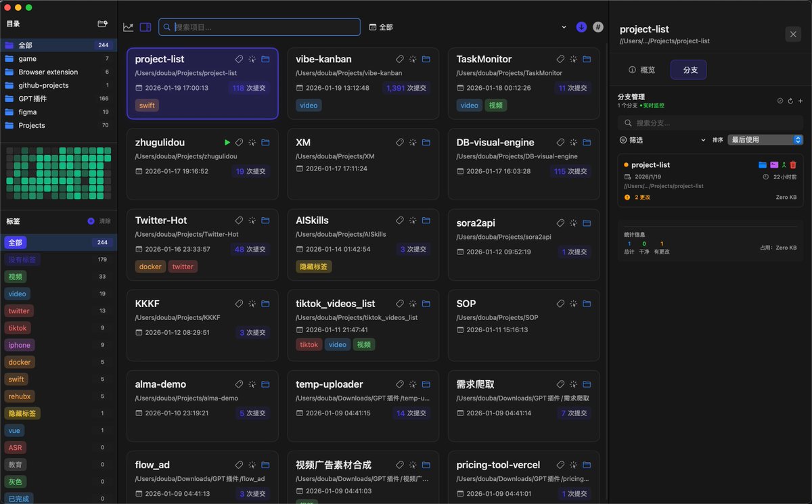Refresh the branch list in 分支管理 panel
Screen dimensions: 812x504
tap(790, 100)
